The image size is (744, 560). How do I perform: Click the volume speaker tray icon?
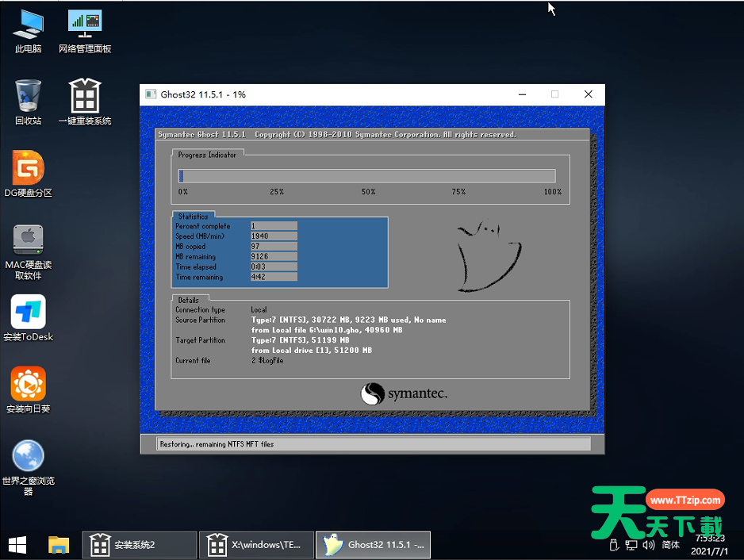click(x=648, y=545)
